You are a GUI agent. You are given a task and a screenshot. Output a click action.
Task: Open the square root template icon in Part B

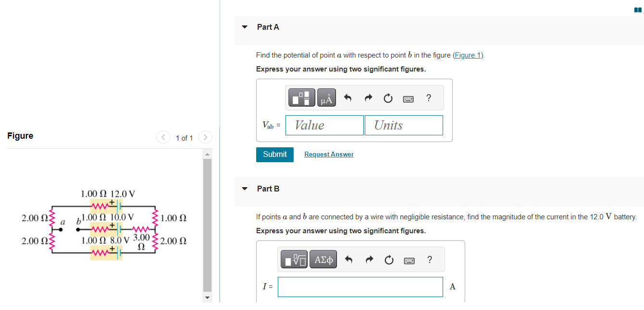(x=293, y=259)
